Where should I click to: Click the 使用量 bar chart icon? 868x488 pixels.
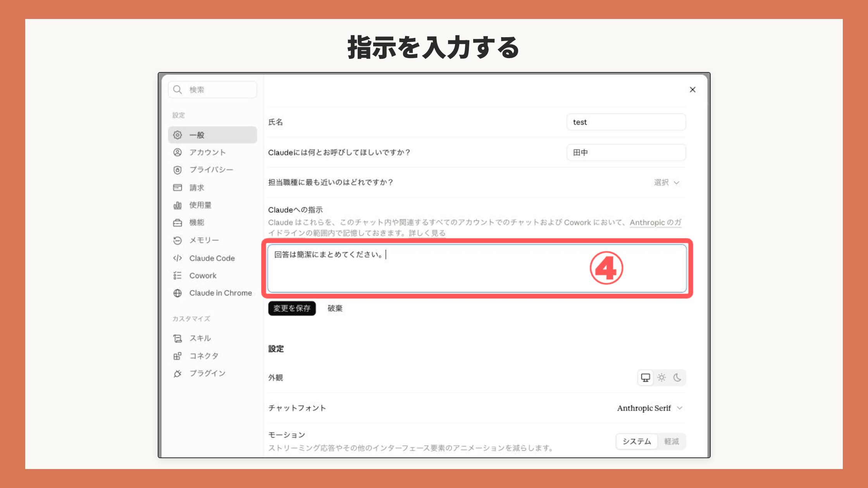(177, 205)
